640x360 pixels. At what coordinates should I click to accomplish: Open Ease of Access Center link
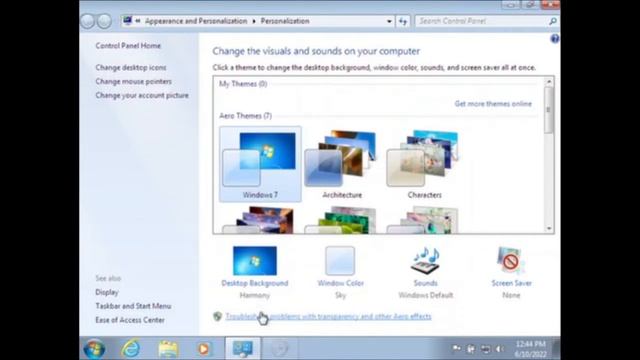[130, 320]
